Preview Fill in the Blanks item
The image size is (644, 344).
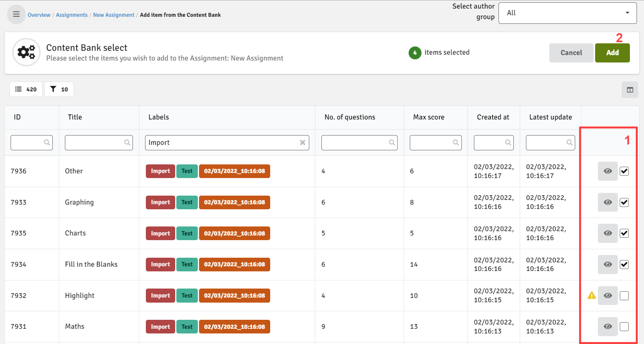(608, 264)
